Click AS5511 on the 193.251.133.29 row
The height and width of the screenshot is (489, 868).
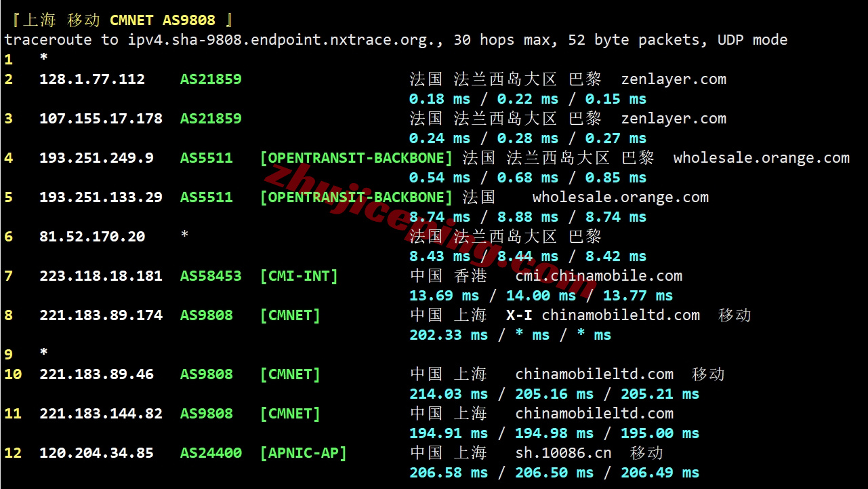[207, 197]
